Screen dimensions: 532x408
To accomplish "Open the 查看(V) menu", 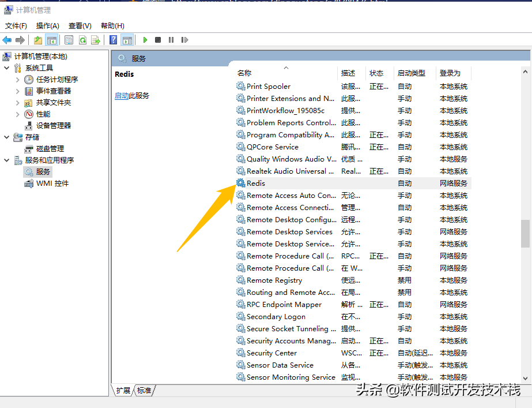I will [80, 26].
